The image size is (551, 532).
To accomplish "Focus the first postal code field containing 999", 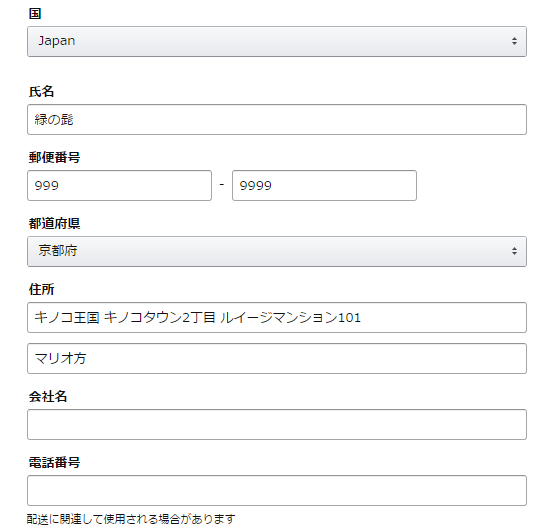I will pos(119,186).
